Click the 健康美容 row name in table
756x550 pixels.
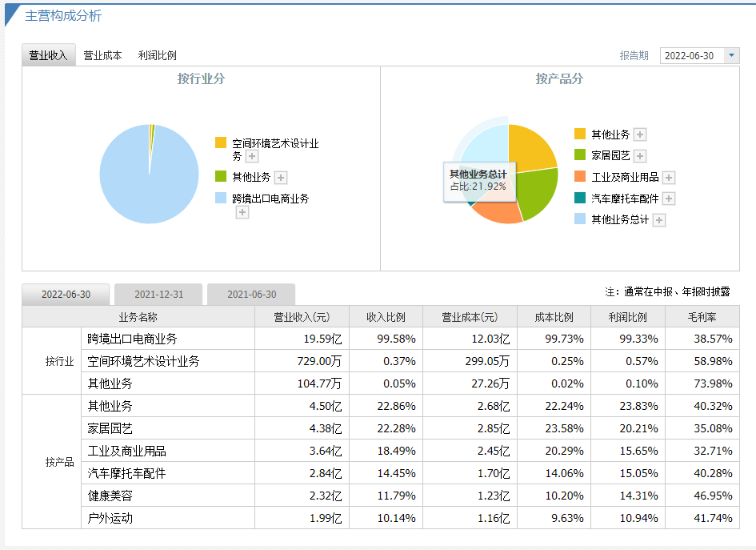110,496
